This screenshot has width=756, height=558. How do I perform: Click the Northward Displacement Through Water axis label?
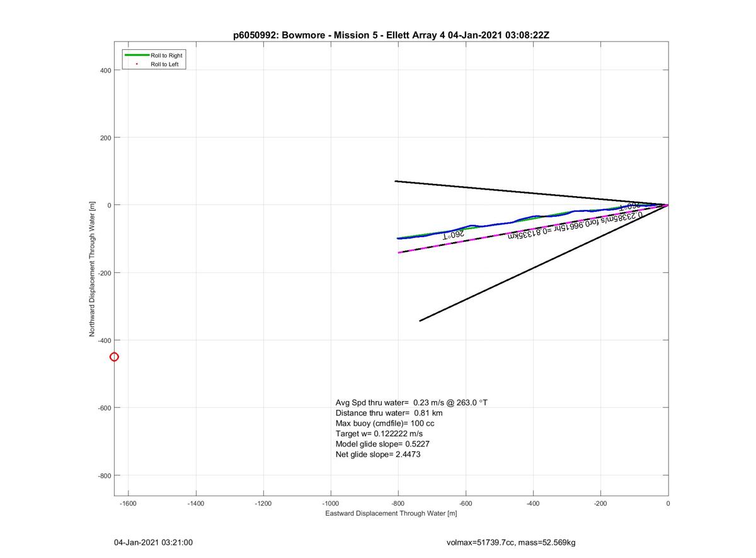(x=92, y=269)
